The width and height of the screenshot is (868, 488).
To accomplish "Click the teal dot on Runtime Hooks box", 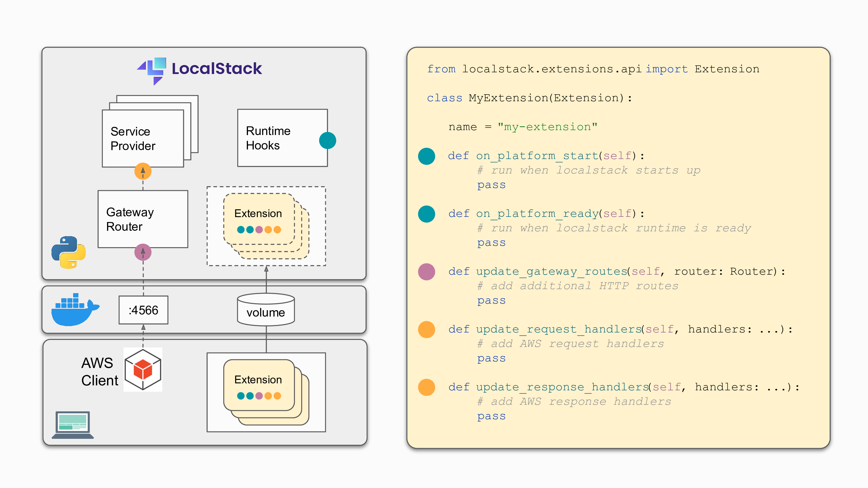I will (327, 141).
